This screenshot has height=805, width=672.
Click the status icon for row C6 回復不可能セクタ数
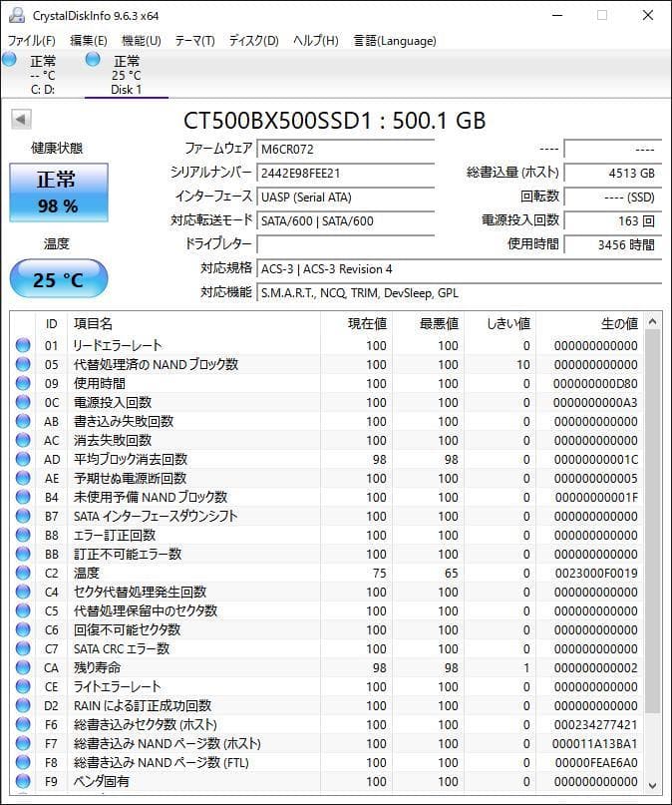(x=23, y=629)
